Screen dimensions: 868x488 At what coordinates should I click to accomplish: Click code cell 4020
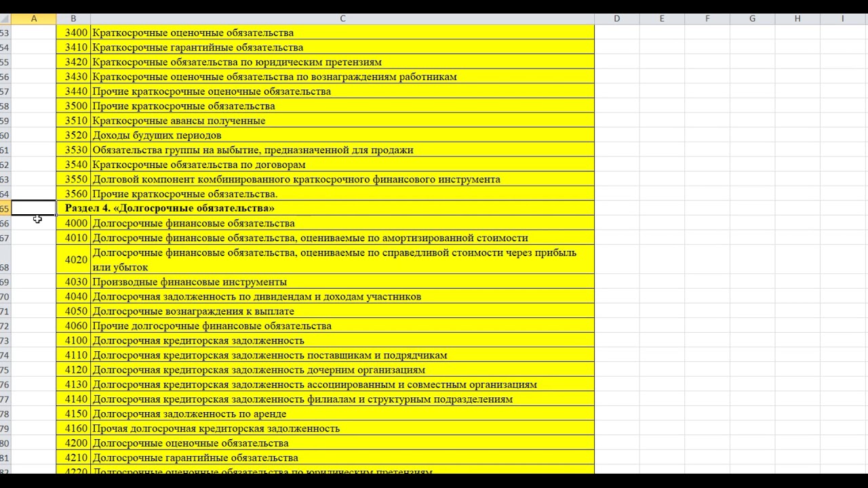coord(73,260)
